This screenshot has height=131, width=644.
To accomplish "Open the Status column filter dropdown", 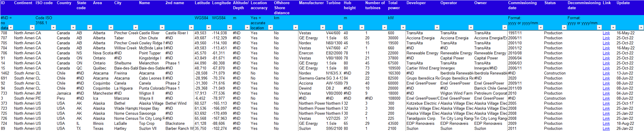I will click(x=564, y=28).
